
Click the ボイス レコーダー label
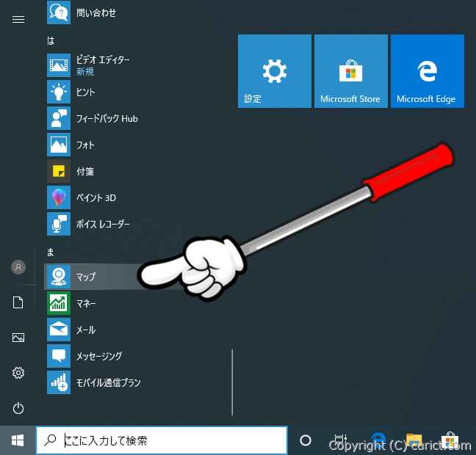pyautogui.click(x=103, y=224)
